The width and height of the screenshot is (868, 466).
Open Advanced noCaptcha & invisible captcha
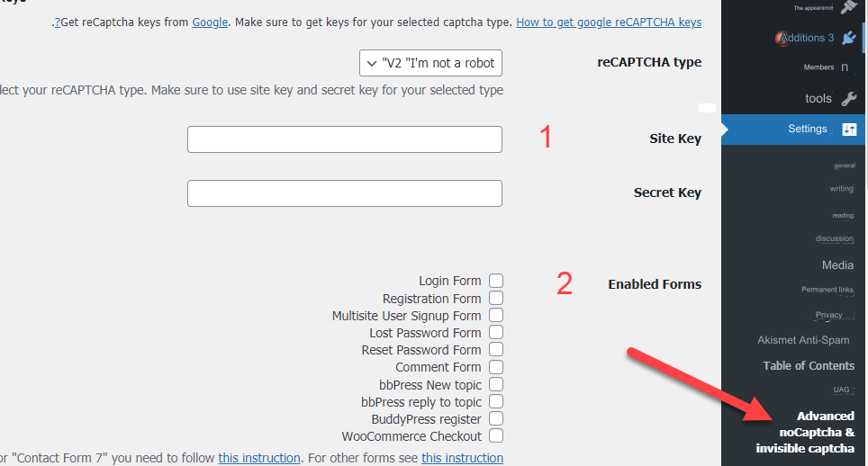click(x=805, y=432)
